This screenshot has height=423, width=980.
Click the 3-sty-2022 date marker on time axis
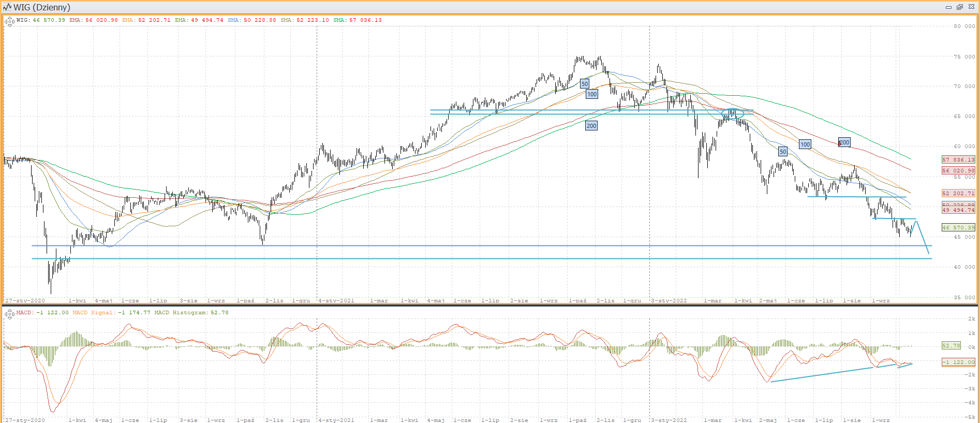pos(669,301)
